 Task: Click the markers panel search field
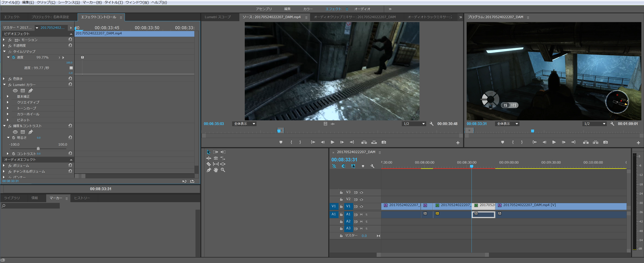click(x=30, y=206)
